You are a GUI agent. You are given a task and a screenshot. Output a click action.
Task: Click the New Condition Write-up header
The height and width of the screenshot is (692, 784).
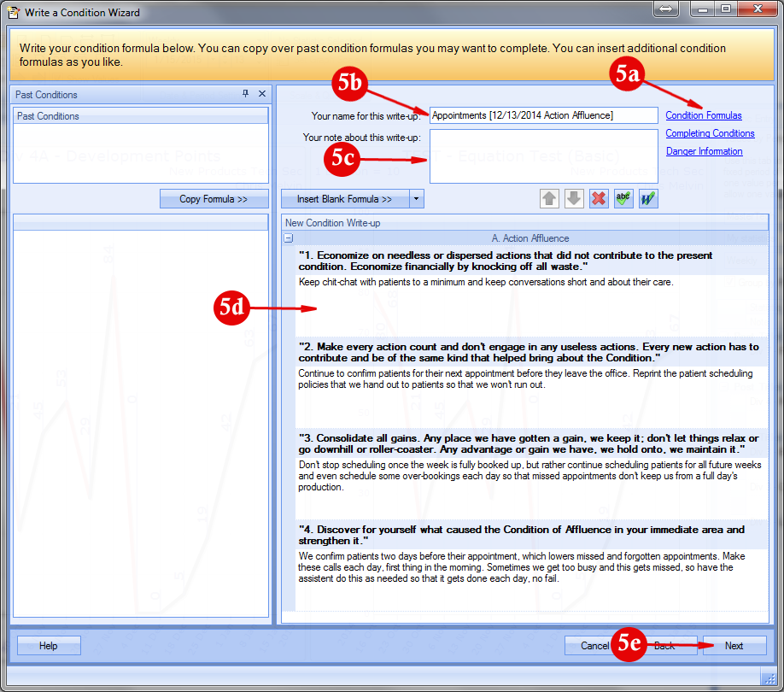tap(525, 222)
